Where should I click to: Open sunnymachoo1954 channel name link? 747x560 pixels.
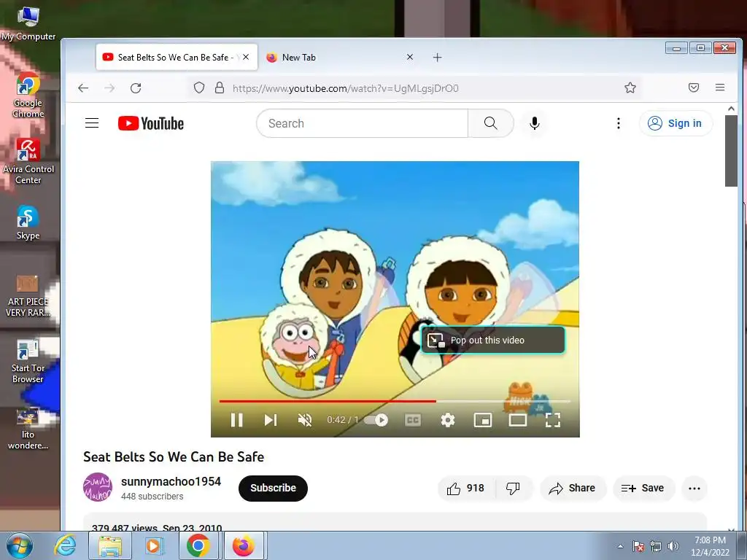(x=171, y=481)
